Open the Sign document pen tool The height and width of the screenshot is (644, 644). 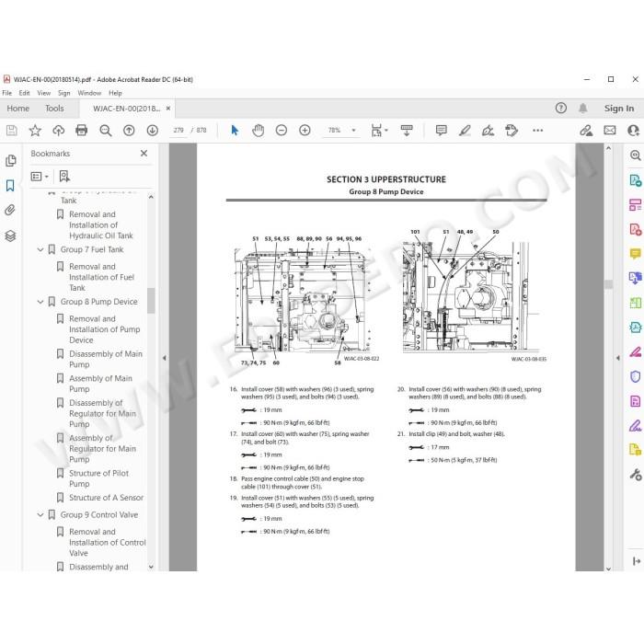point(488,131)
